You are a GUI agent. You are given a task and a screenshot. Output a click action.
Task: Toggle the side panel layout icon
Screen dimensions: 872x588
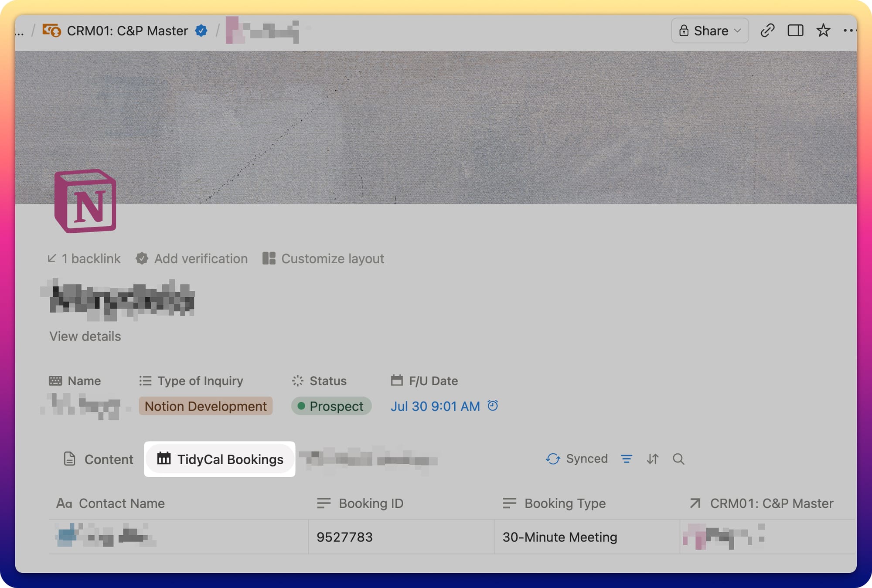pyautogui.click(x=795, y=31)
